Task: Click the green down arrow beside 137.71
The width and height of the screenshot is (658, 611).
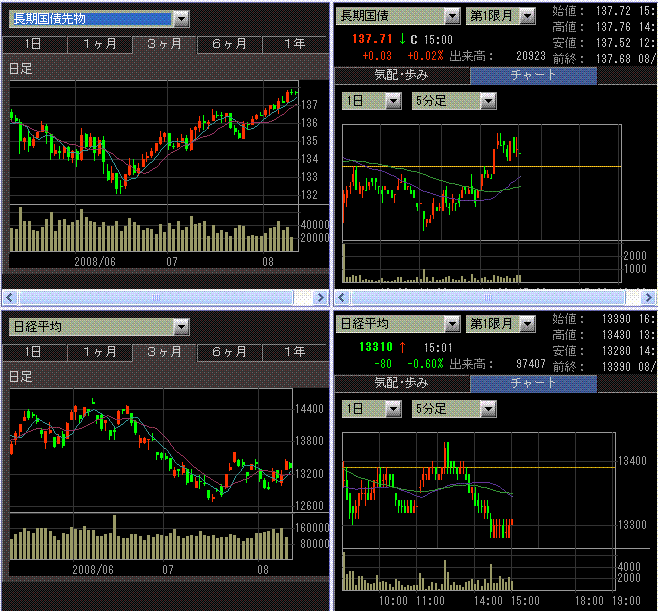Action: pos(402,39)
